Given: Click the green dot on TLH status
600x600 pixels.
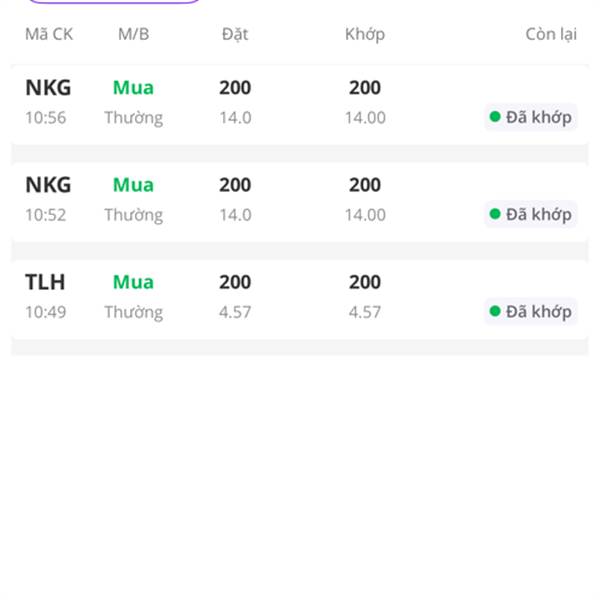Looking at the screenshot, I should tap(495, 312).
